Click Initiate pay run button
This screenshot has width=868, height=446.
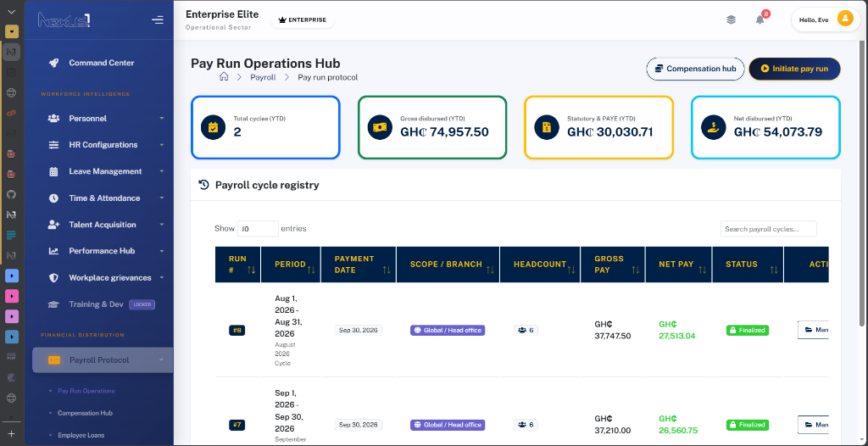[794, 70]
